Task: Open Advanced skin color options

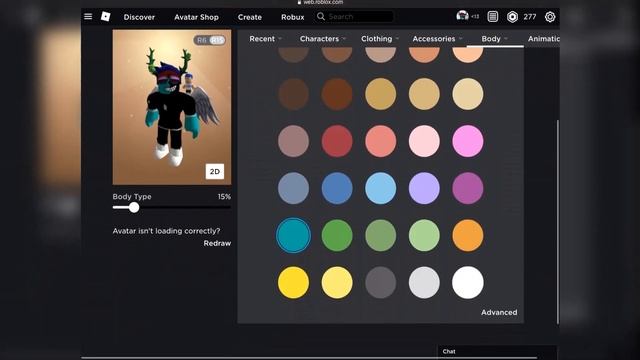Action: (x=499, y=312)
